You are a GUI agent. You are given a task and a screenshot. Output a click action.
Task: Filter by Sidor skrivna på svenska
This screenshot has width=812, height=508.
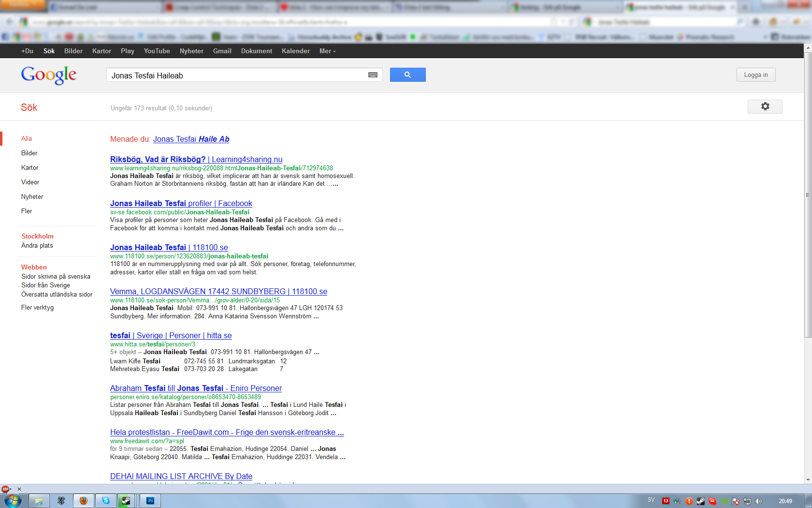pos(56,277)
